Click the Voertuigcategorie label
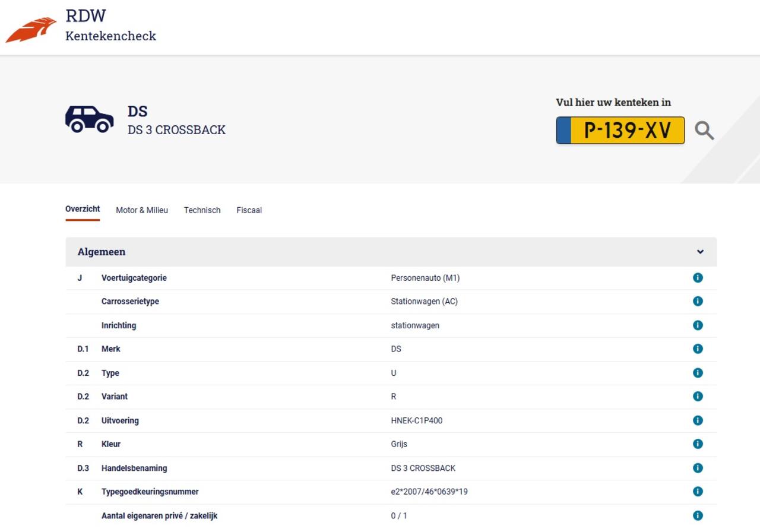760x532 pixels. point(134,278)
